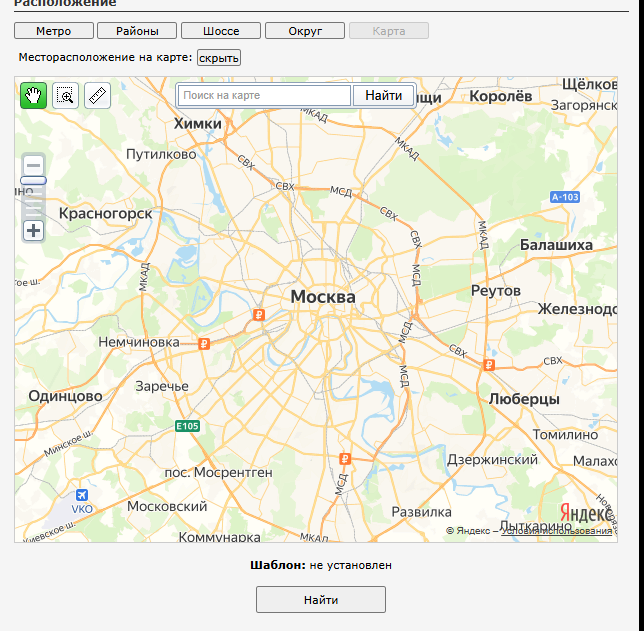Focus the Поиск на карте field
The image size is (644, 631).
tap(264, 95)
